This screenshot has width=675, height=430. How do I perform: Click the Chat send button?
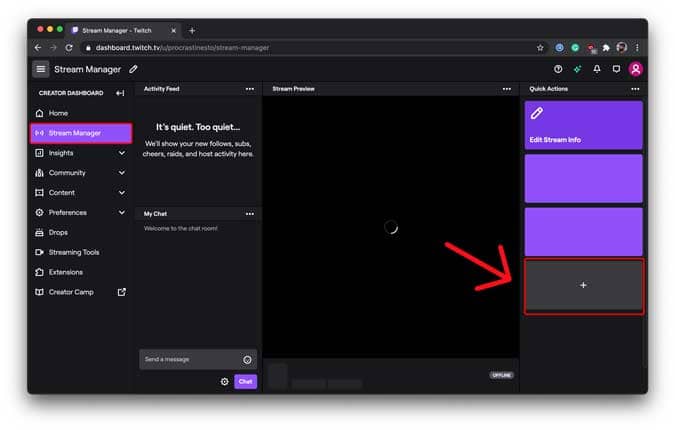coord(245,381)
